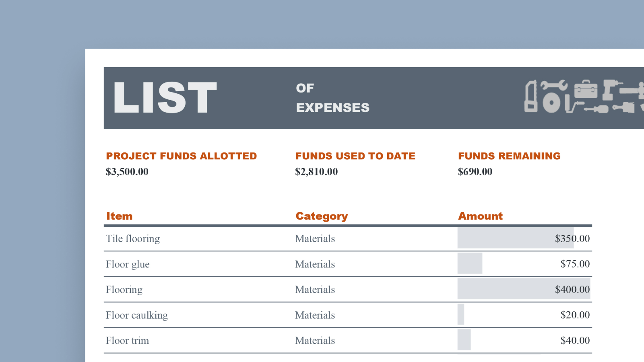
Task: Click the $400.00 Flooring amount data bar
Action: coord(523,289)
